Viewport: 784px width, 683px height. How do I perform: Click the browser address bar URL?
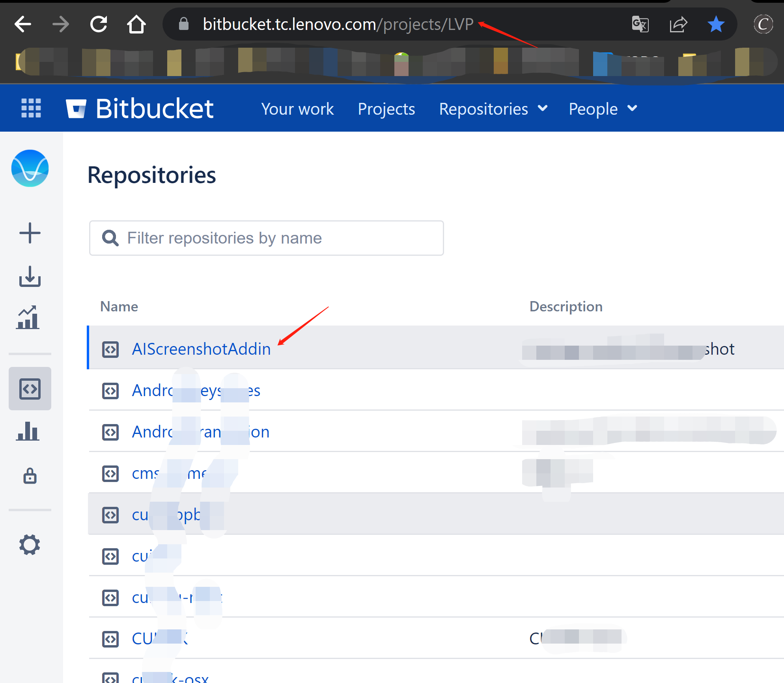tap(338, 24)
